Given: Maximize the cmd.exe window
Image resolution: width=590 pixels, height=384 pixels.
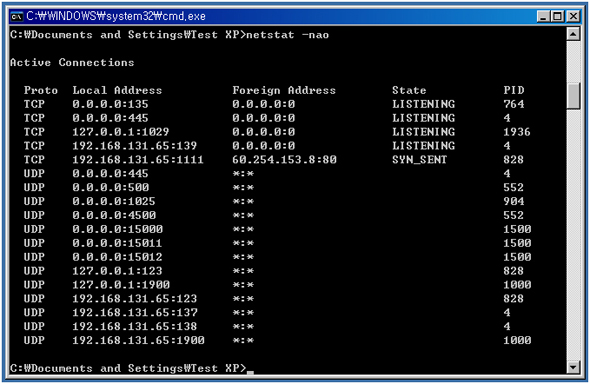Looking at the screenshot, I should [x=558, y=17].
